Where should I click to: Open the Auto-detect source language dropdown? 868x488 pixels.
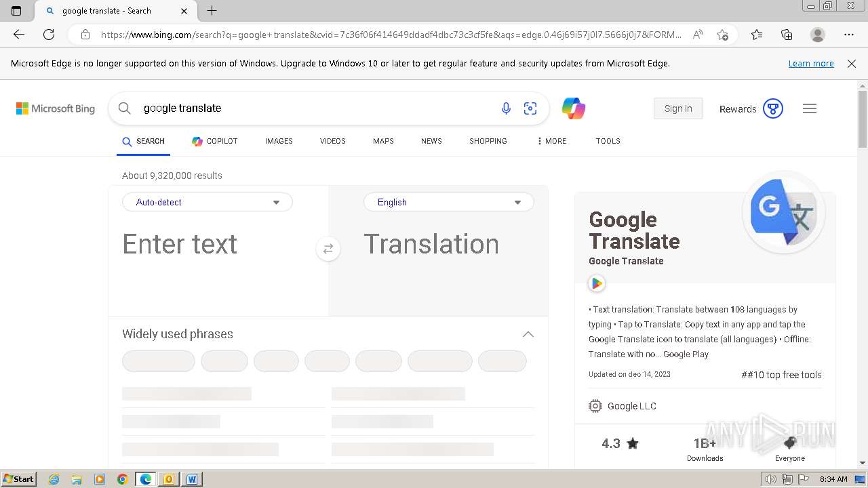coord(208,202)
